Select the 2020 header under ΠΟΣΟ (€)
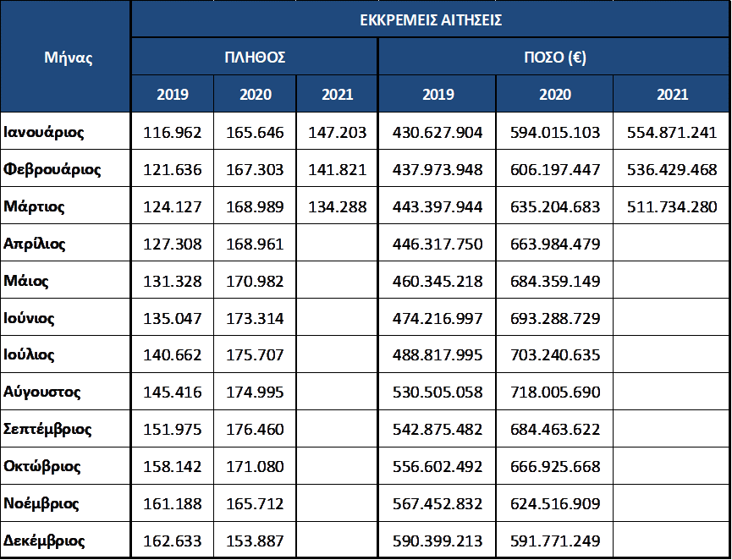732x560 pixels. point(554,95)
